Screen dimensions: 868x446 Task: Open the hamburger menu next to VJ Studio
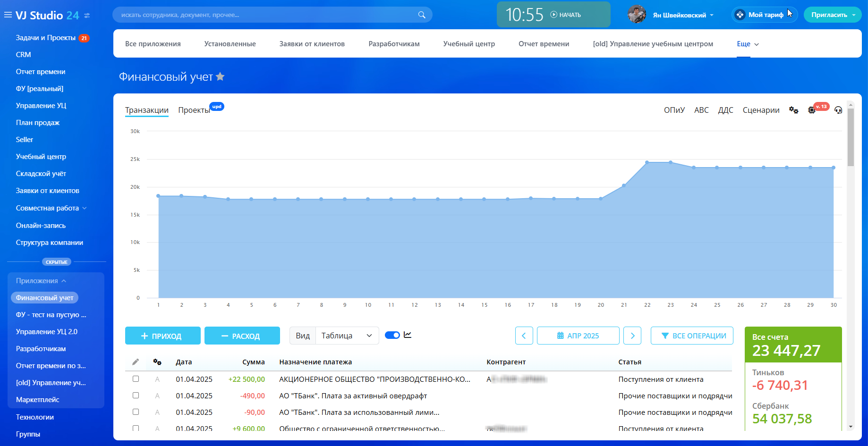8,15
